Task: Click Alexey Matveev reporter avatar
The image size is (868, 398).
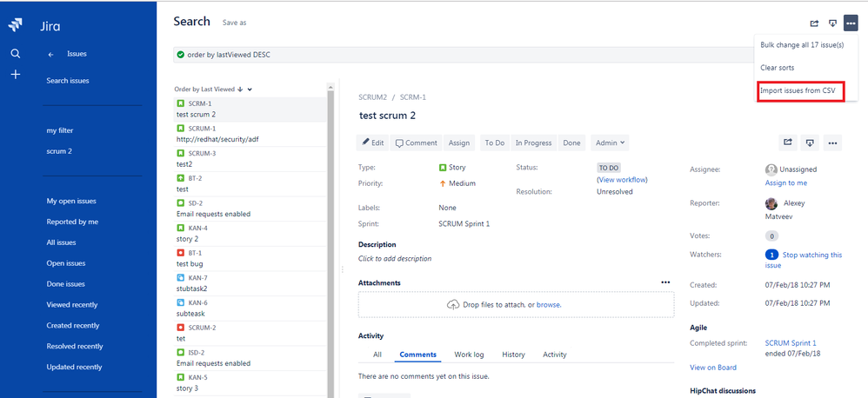Action: (771, 204)
